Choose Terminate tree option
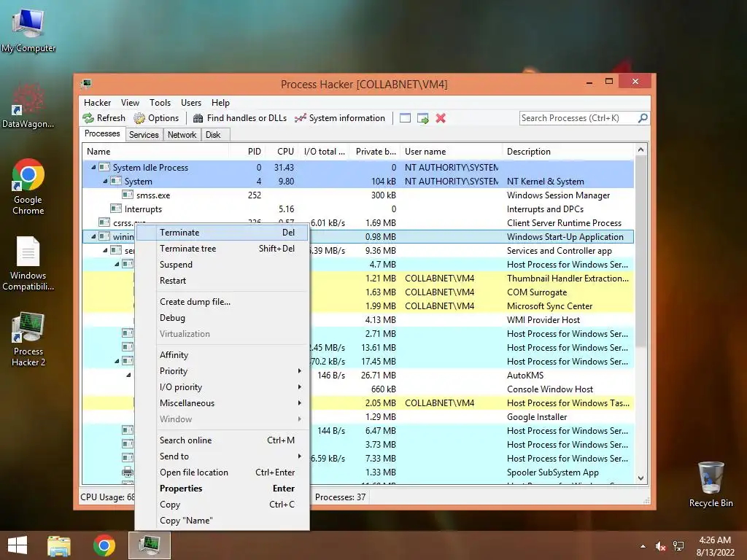Viewport: 747px width, 560px height. coord(222,249)
